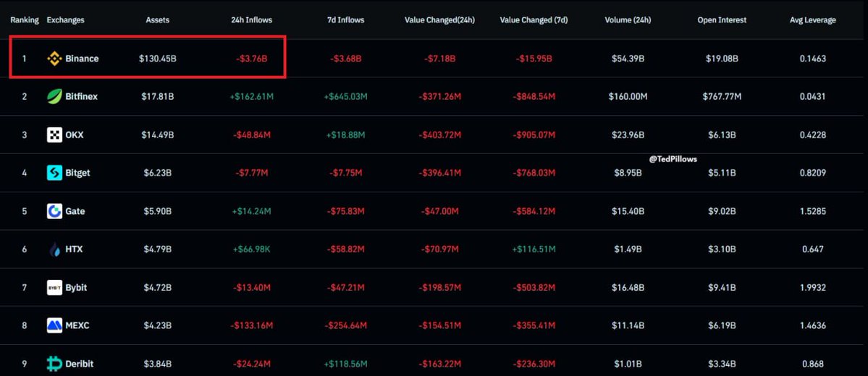Open the HTX exchange name

74,249
